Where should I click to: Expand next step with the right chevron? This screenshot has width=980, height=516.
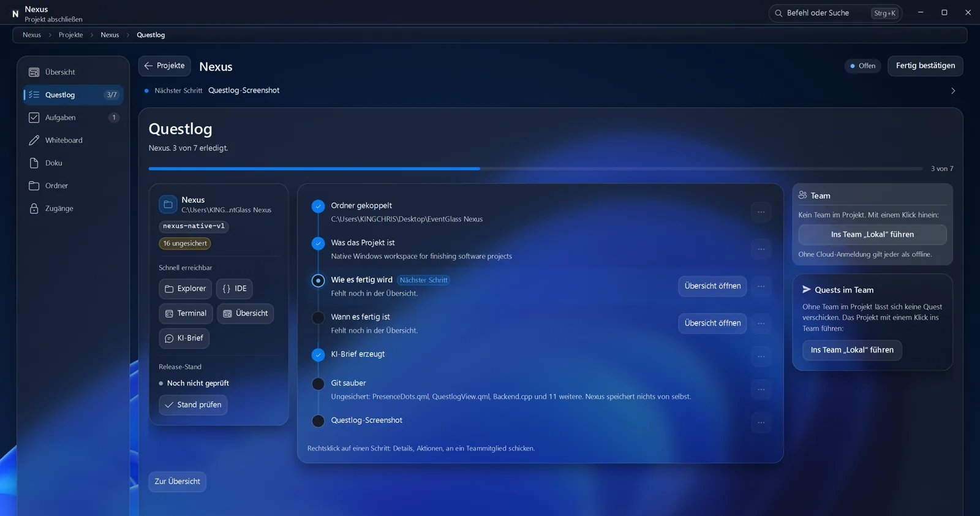point(953,91)
